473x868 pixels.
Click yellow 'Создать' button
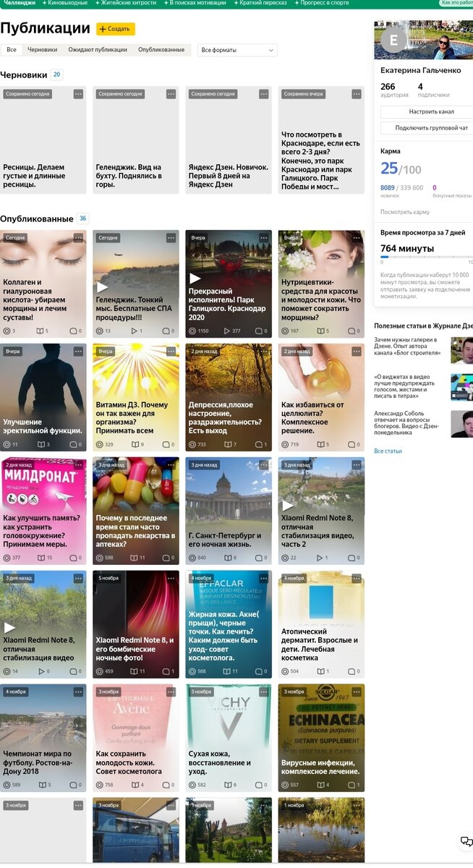click(x=116, y=29)
